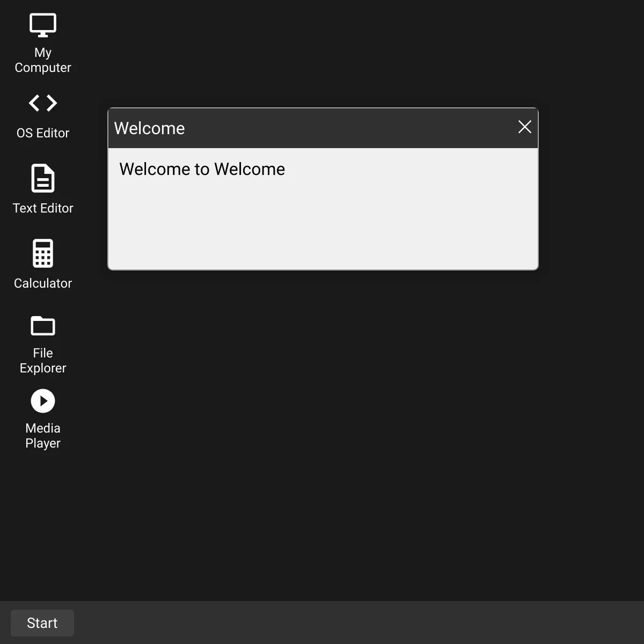Screen dimensions: 644x644
Task: Open the My Computer monitor icon
Action: click(x=43, y=25)
